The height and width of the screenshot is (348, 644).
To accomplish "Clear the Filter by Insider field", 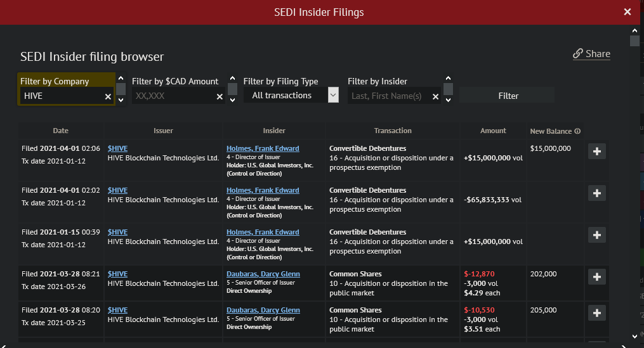I will point(435,96).
